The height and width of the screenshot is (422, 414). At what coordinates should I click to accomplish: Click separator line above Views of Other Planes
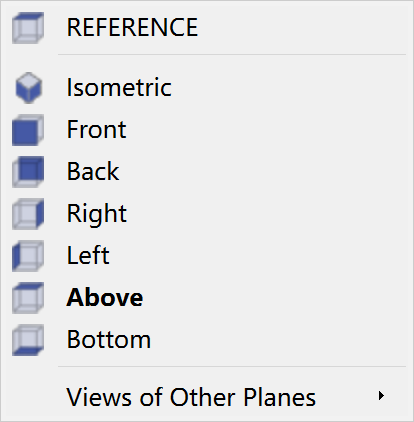(232, 366)
